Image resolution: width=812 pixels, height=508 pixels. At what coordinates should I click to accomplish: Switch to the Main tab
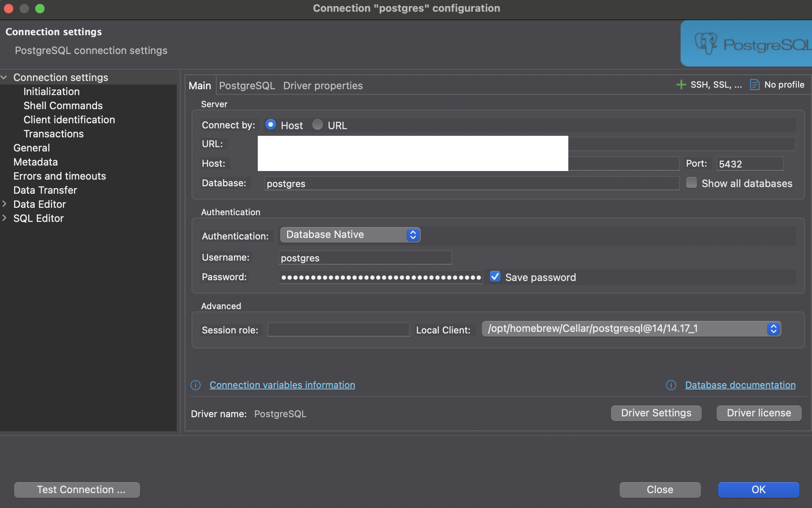[200, 86]
